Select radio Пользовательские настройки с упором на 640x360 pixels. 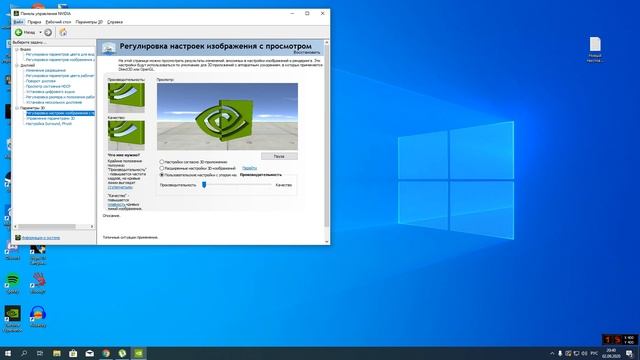[x=162, y=175]
